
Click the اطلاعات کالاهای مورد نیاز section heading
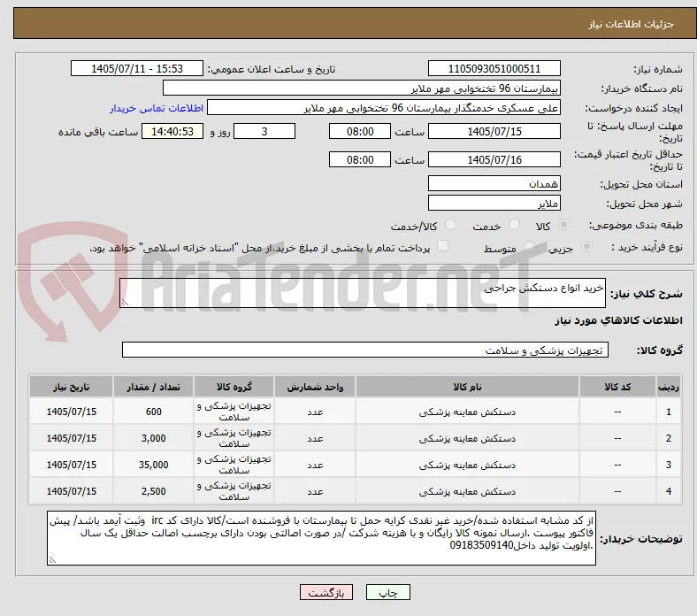point(618,320)
